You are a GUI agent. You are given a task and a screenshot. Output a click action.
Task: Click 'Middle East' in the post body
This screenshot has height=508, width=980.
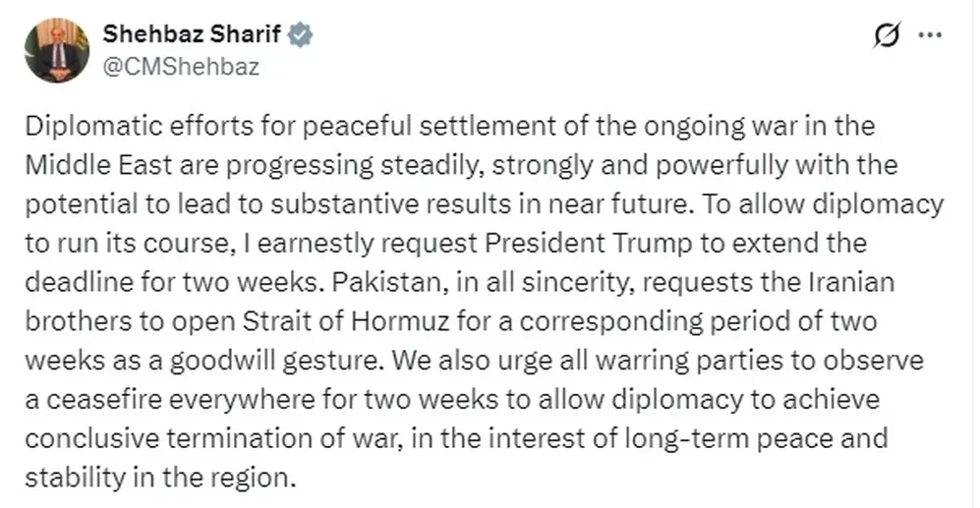tap(98, 165)
